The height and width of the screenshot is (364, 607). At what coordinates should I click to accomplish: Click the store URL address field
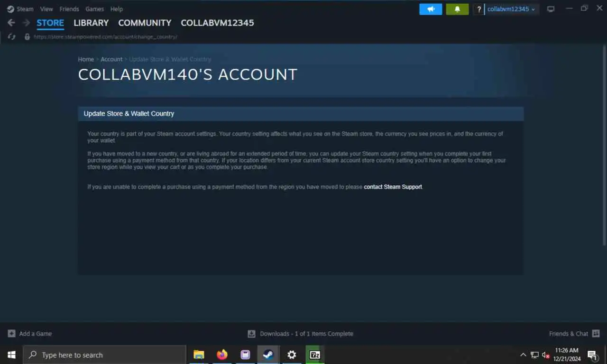106,36
